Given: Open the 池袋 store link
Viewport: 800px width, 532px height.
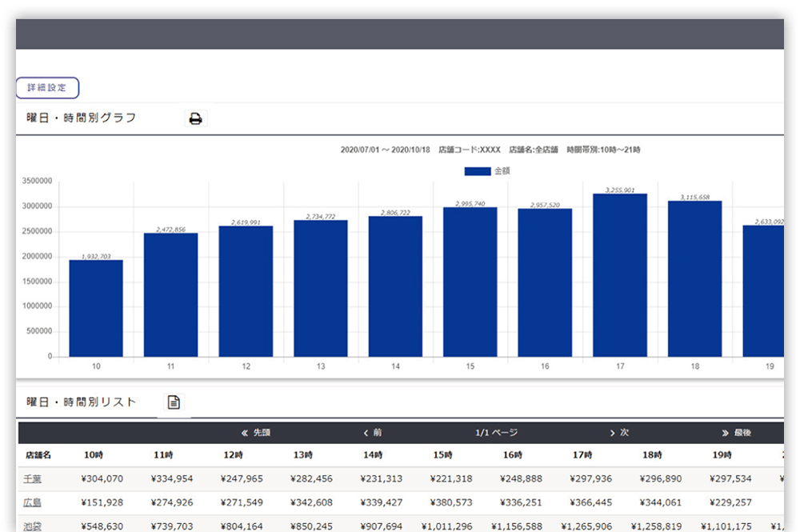Looking at the screenshot, I should tap(33, 527).
